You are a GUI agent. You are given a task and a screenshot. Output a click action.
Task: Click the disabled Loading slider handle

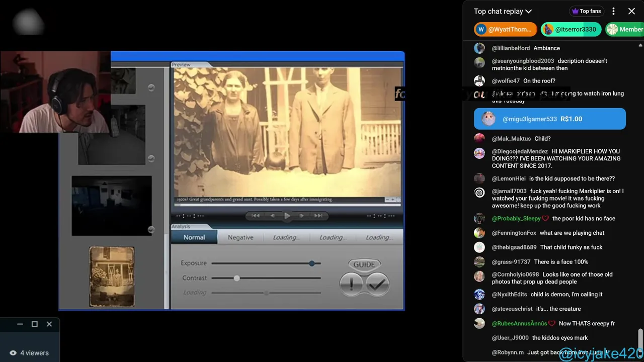click(266, 293)
